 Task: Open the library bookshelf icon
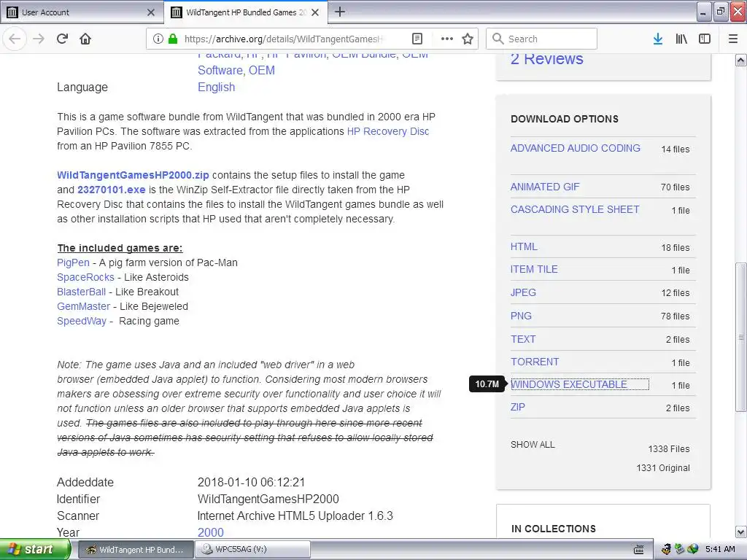tap(681, 39)
